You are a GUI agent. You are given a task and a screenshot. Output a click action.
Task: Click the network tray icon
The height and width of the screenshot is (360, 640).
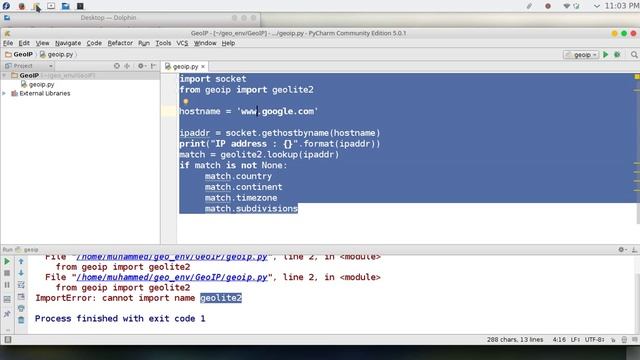click(x=567, y=6)
